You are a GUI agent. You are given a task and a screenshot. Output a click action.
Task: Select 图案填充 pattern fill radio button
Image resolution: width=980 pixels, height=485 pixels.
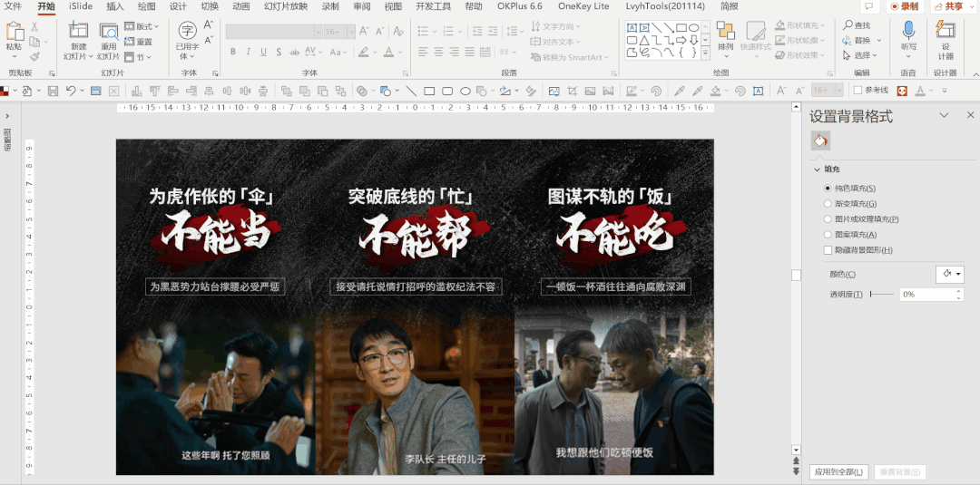[828, 235]
